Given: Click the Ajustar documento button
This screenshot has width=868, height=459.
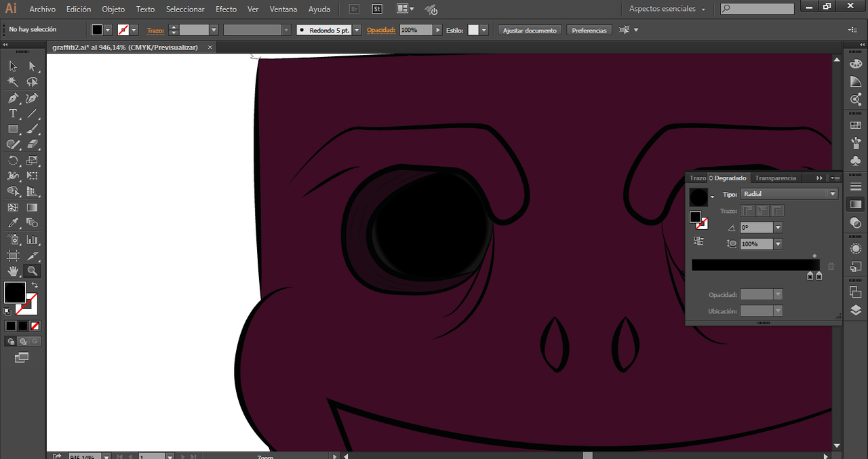Looking at the screenshot, I should [530, 31].
